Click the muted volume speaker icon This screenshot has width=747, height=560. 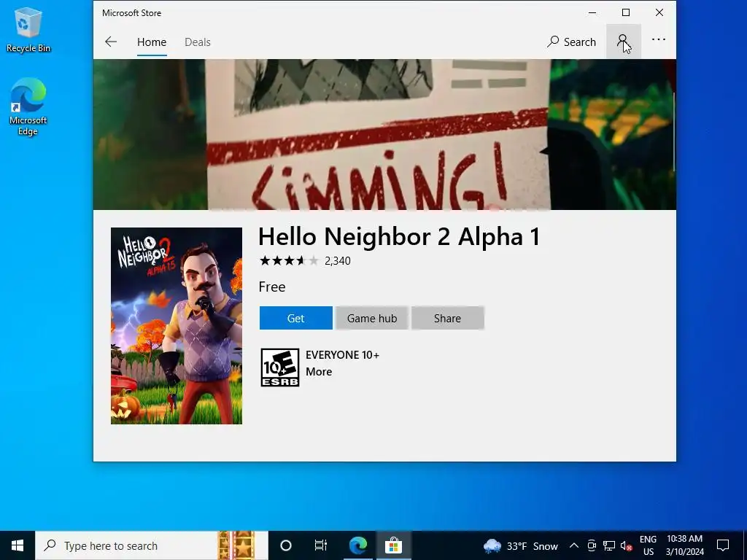(x=626, y=545)
